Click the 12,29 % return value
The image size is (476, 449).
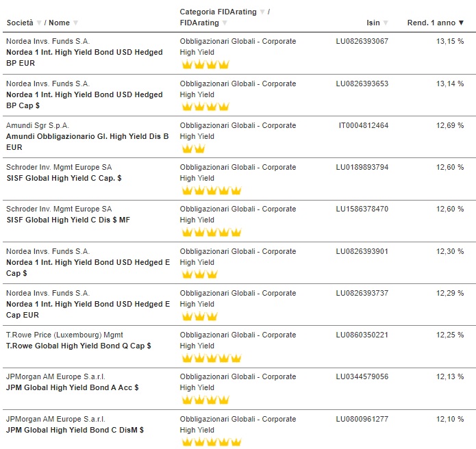pos(450,293)
